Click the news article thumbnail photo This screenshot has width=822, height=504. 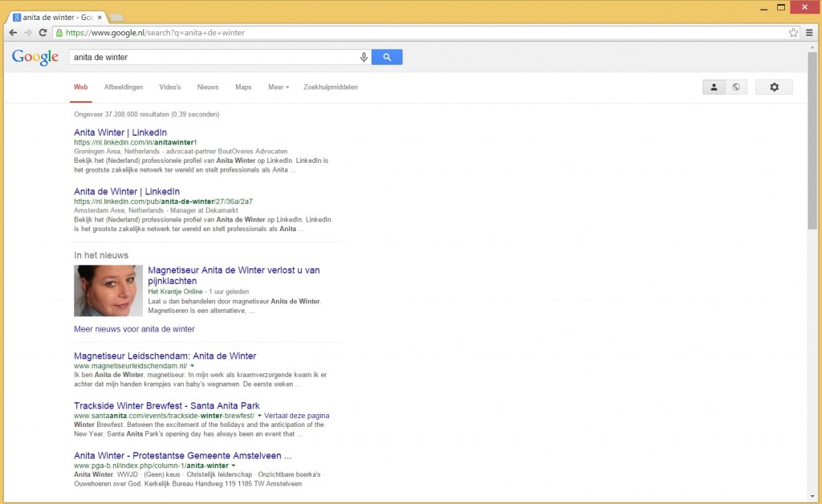[108, 291]
